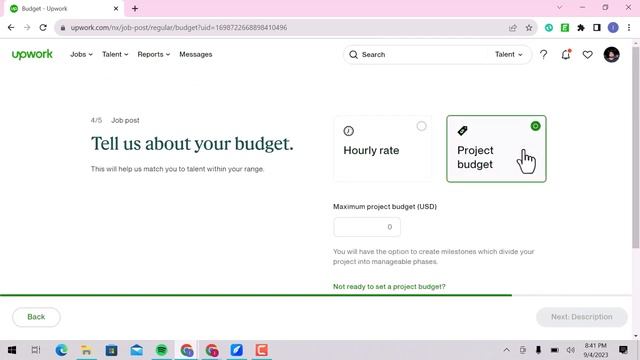Open the Upwork profile avatar menu
640x360 pixels.
tap(611, 55)
